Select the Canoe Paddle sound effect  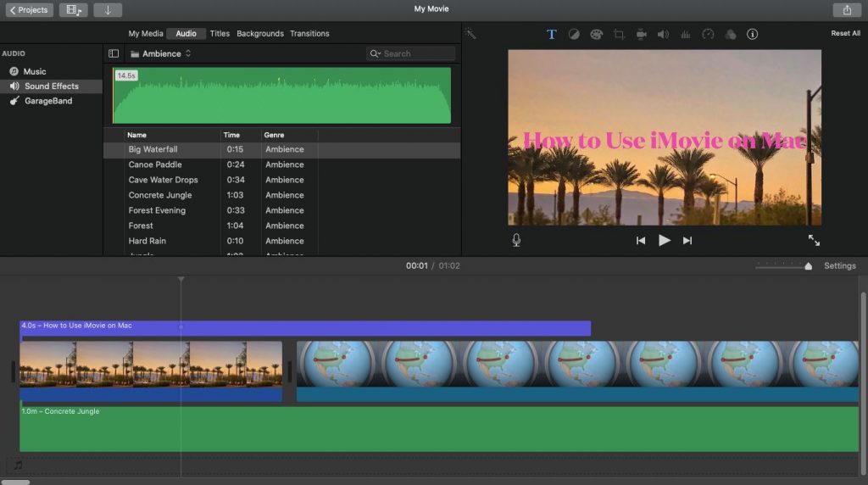pyautogui.click(x=281, y=164)
